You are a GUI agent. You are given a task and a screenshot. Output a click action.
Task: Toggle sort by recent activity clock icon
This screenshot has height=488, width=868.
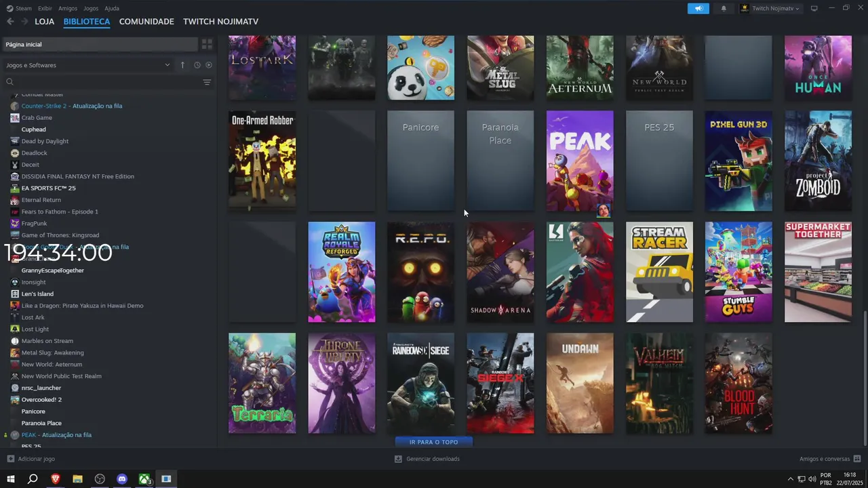pyautogui.click(x=197, y=65)
